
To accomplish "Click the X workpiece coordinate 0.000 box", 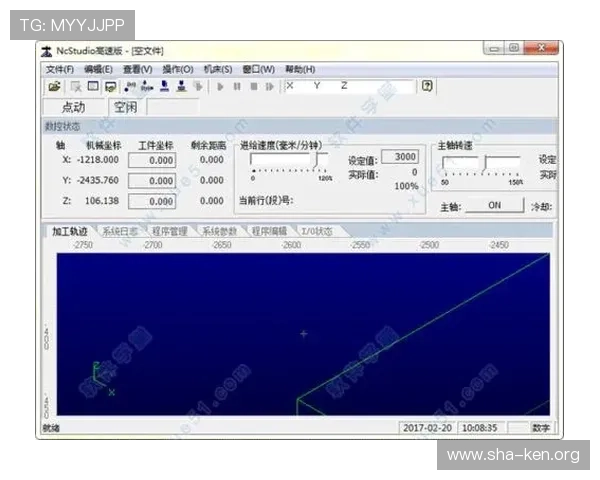I will pyautogui.click(x=152, y=160).
